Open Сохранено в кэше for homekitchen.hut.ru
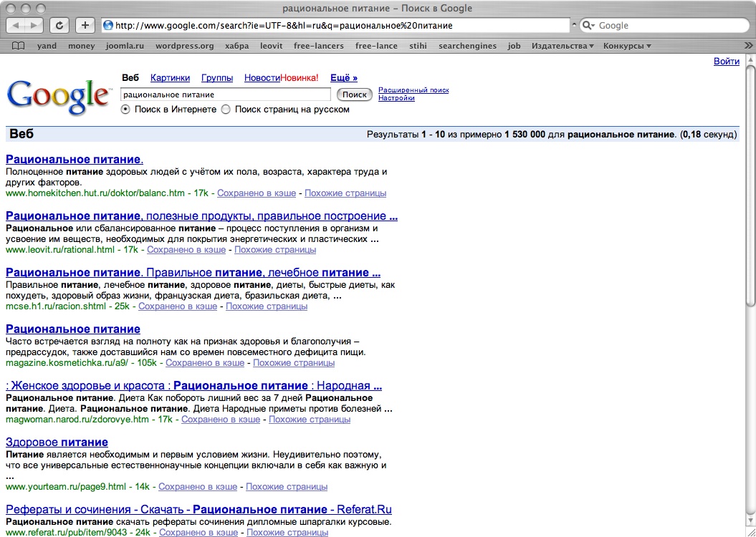Screen dimensions: 756x537 point(257,193)
